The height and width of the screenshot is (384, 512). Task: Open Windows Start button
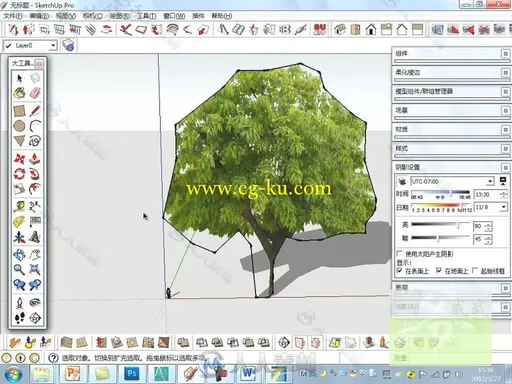(x=13, y=374)
